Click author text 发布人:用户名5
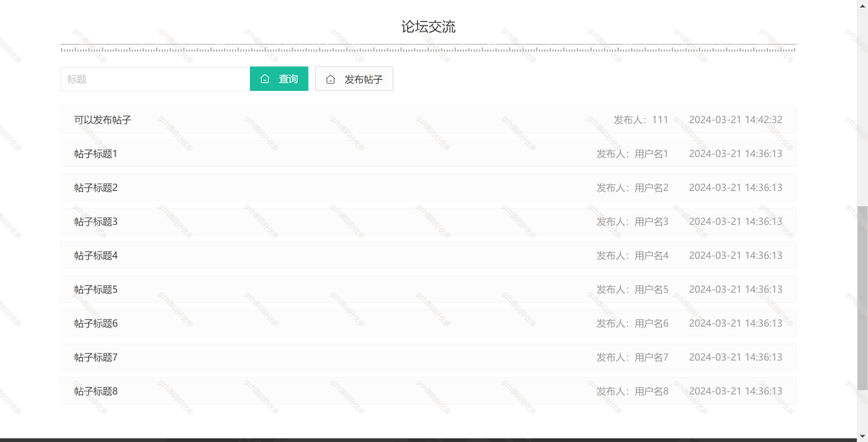This screenshot has height=442, width=868. (632, 289)
